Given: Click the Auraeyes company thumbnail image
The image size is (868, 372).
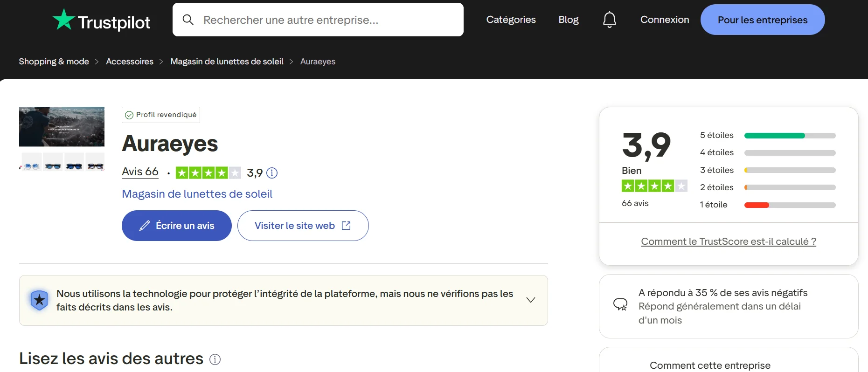Looking at the screenshot, I should pos(62,139).
